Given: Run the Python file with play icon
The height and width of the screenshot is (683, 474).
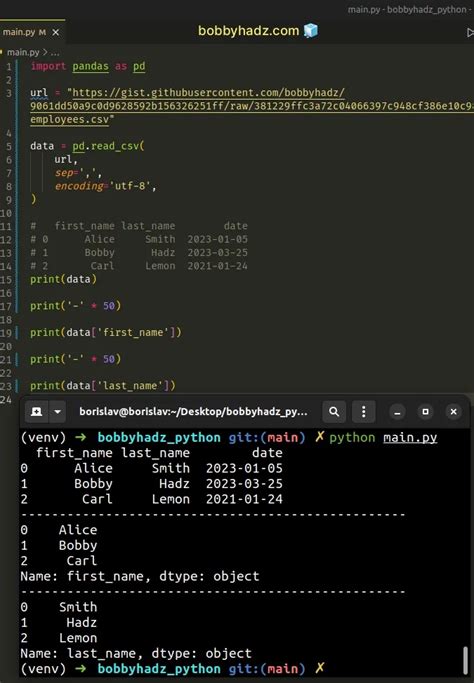Looking at the screenshot, I should coord(470,33).
